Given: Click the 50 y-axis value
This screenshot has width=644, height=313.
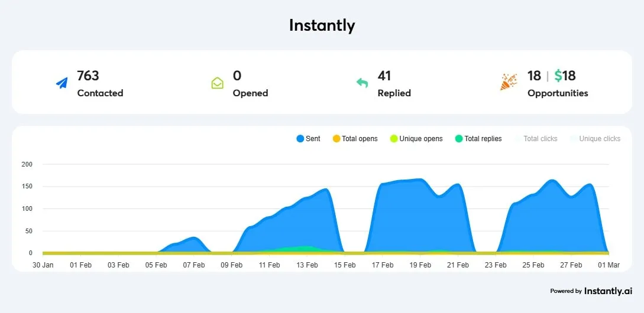Looking at the screenshot, I should [x=28, y=231].
